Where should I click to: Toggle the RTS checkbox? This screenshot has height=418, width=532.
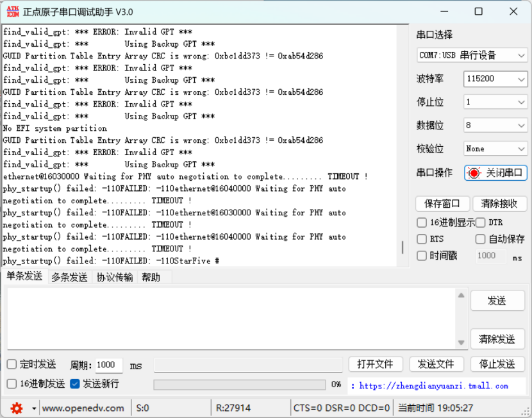(422, 239)
